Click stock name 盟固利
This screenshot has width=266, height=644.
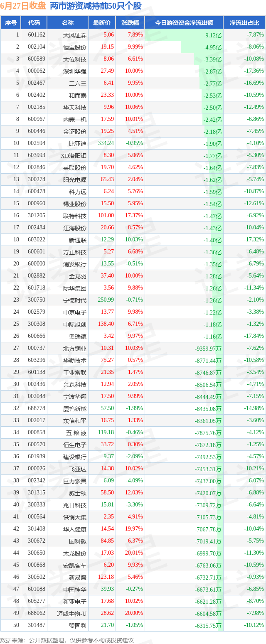78,625
